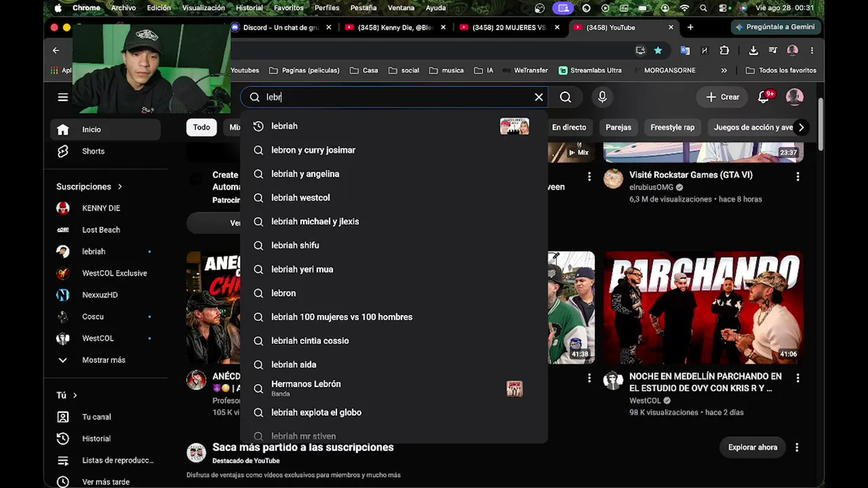Open the Historial menu in macOS menu bar
Screen dimensions: 868x488
[249, 8]
